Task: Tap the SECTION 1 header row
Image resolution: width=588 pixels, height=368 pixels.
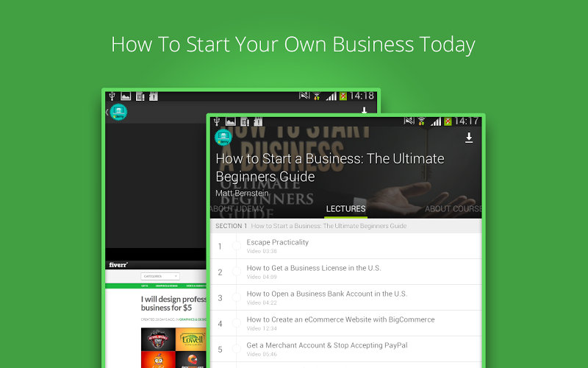Action: (x=345, y=226)
